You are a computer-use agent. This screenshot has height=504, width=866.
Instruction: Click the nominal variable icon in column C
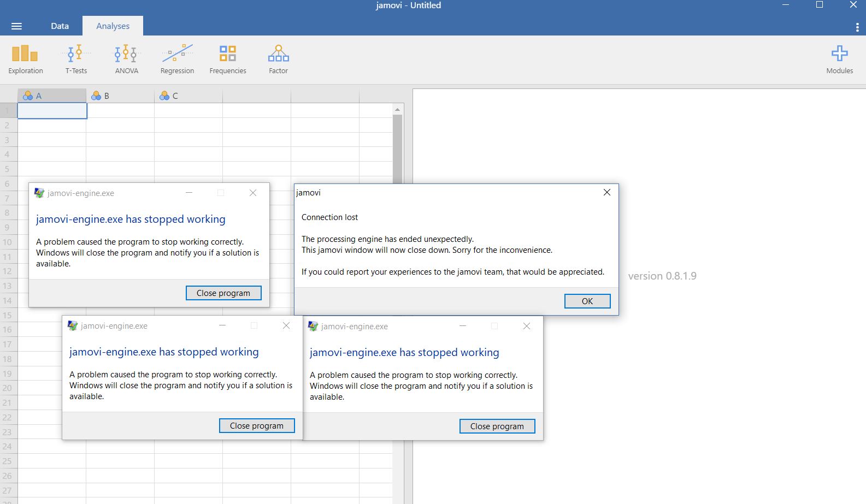[x=164, y=96]
